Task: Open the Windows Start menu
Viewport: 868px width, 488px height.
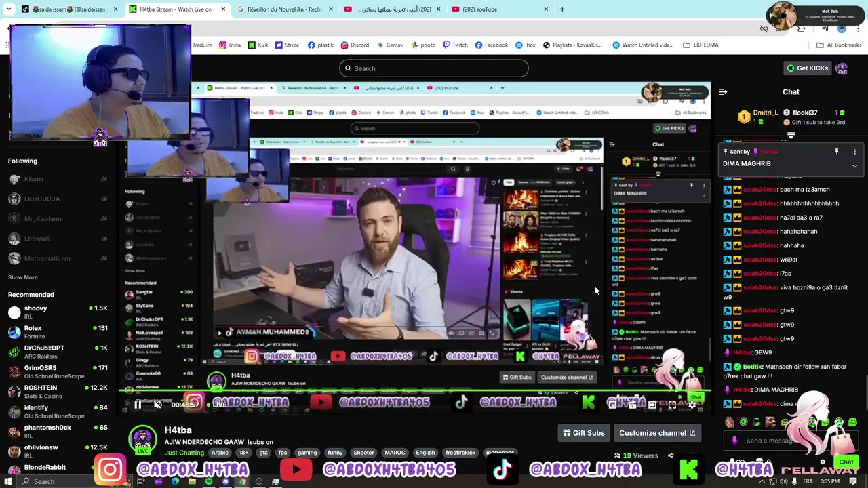Action: point(7,481)
